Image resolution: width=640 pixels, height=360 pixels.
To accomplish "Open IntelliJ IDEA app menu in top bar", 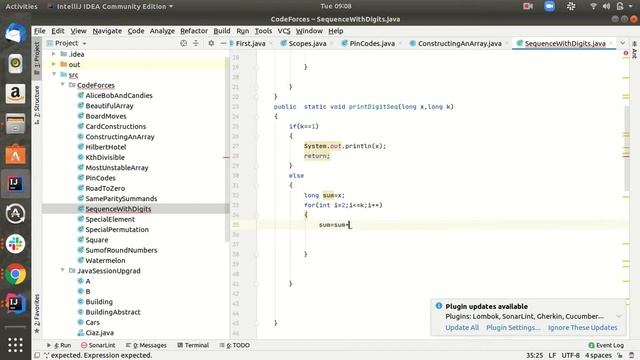I will tap(111, 7).
